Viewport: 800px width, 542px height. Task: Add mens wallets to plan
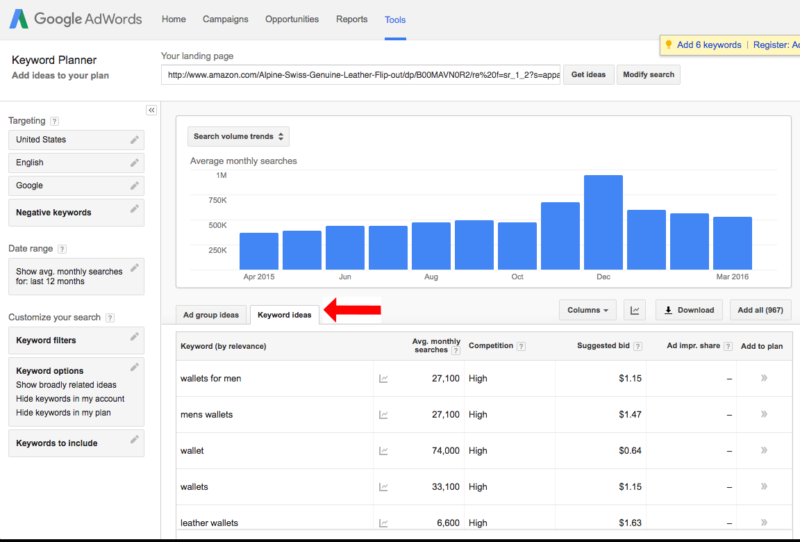coord(764,414)
